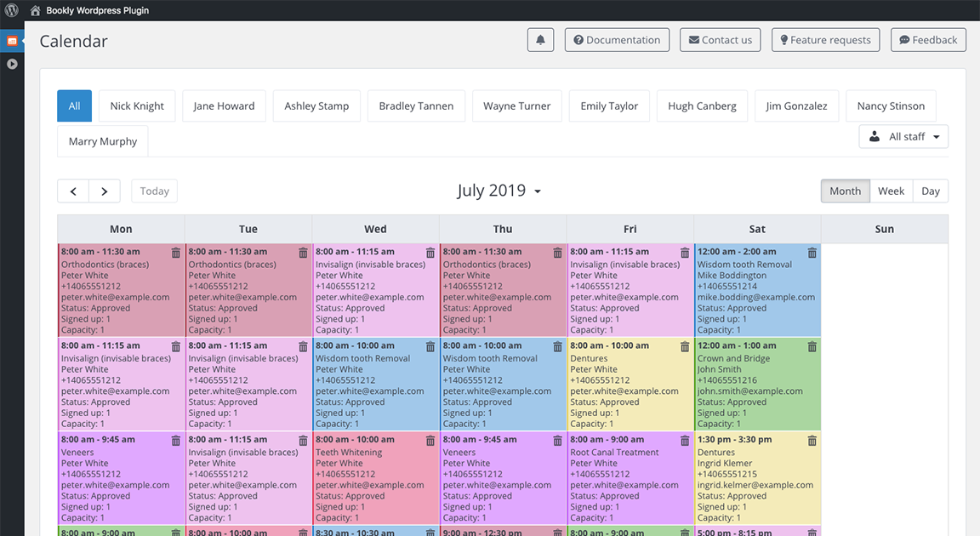
Task: Delete Saturday Crown and Bridge appointment
Action: pyautogui.click(x=812, y=346)
